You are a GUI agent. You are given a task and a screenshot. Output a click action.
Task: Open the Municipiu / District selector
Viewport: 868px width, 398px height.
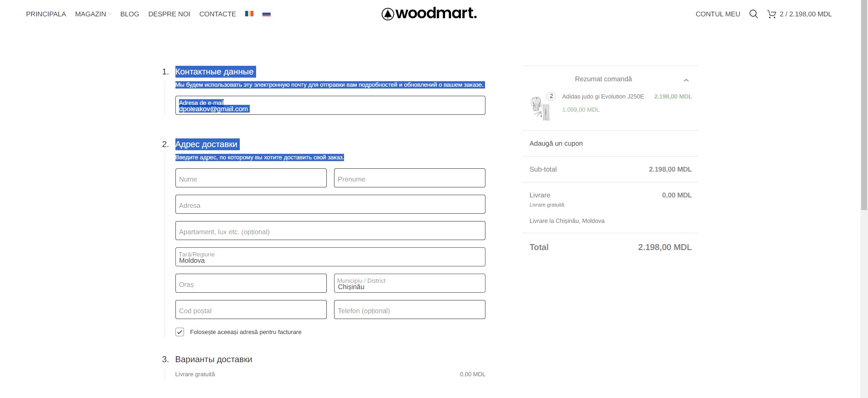(x=409, y=283)
